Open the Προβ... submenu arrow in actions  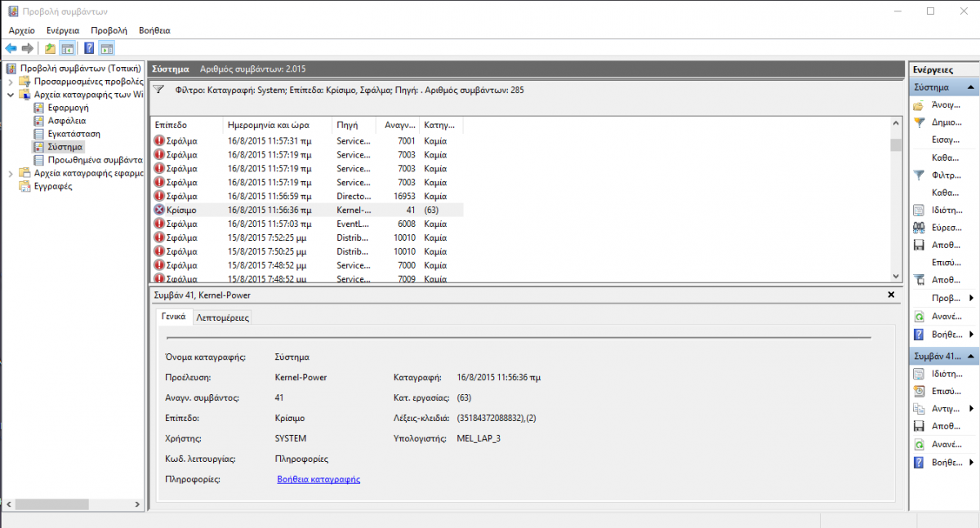pyautogui.click(x=971, y=298)
